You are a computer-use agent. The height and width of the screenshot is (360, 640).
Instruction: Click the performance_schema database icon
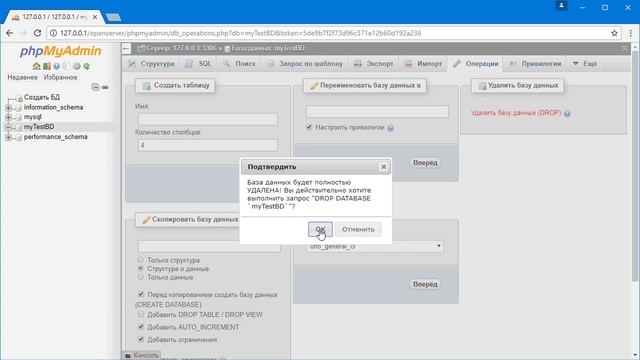[x=18, y=137]
